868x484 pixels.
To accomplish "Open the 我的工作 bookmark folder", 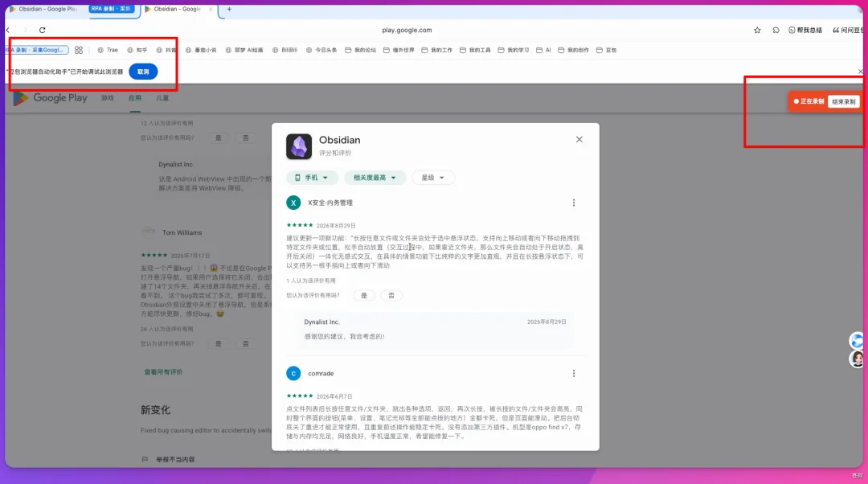I will (x=436, y=50).
